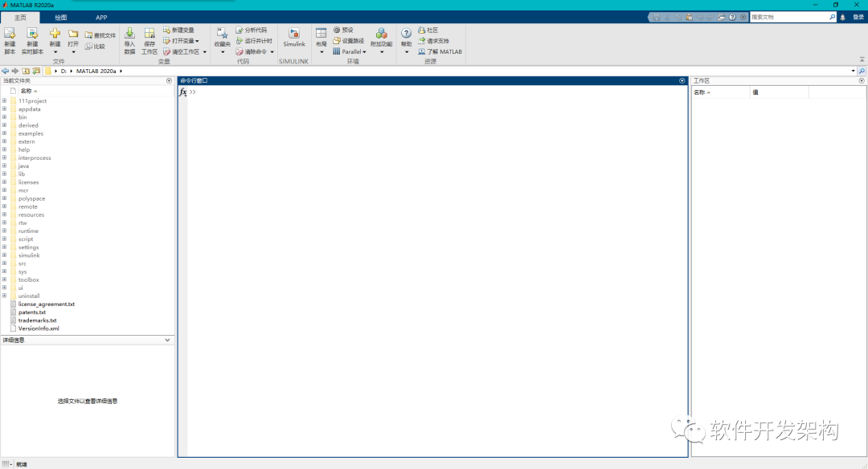Open the notifications bell
The width and height of the screenshot is (868, 469).
click(842, 17)
